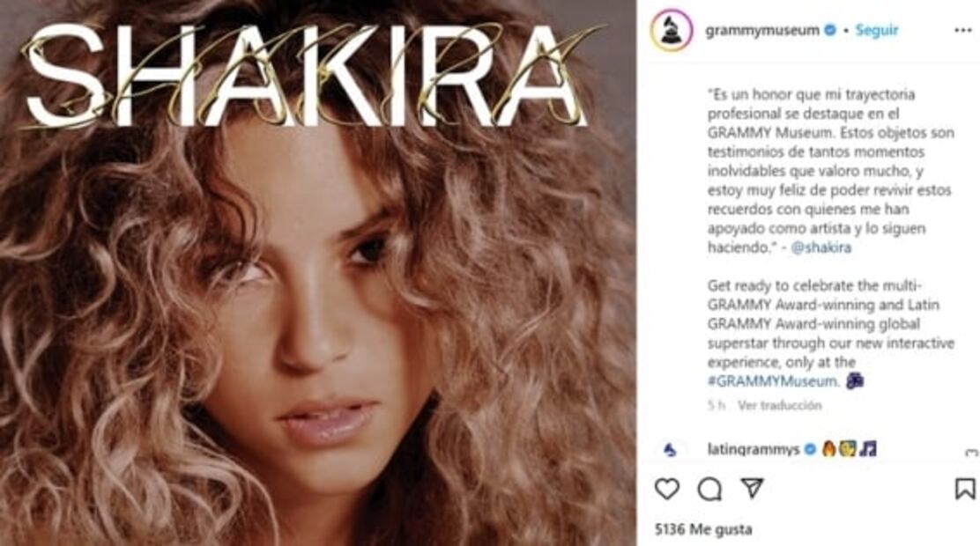View the 5136 Me gusta likes list
This screenshot has width=980, height=546.
pyautogui.click(x=702, y=530)
